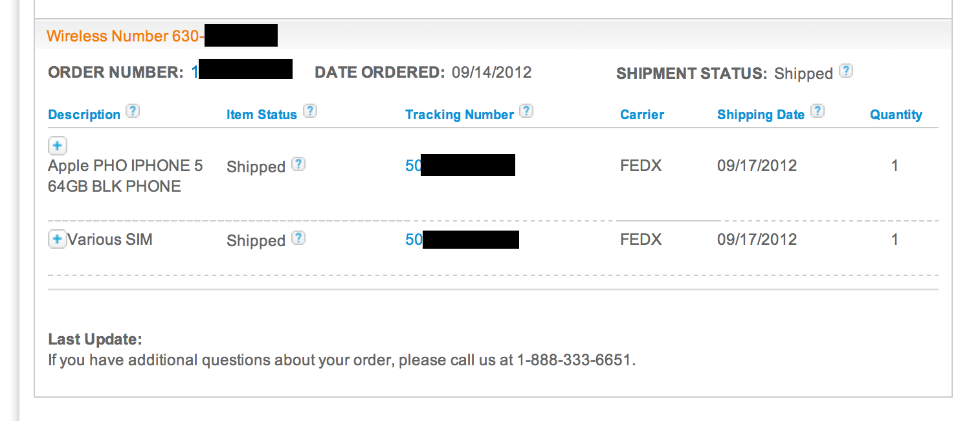980x421 pixels.
Task: Click help icon beside Shipping Date header
Action: point(818,111)
